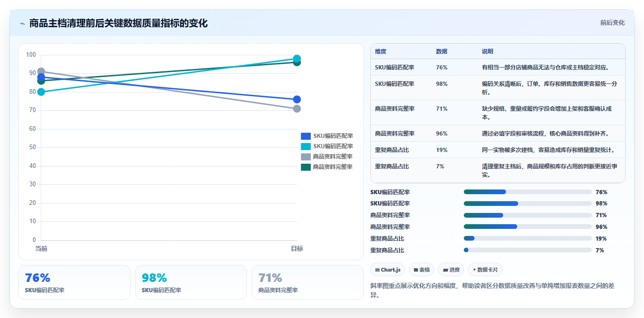Click the 98% SKU编码匹配率 progress bar
Image resolution: width=644 pixels, height=318 pixels.
(528, 204)
